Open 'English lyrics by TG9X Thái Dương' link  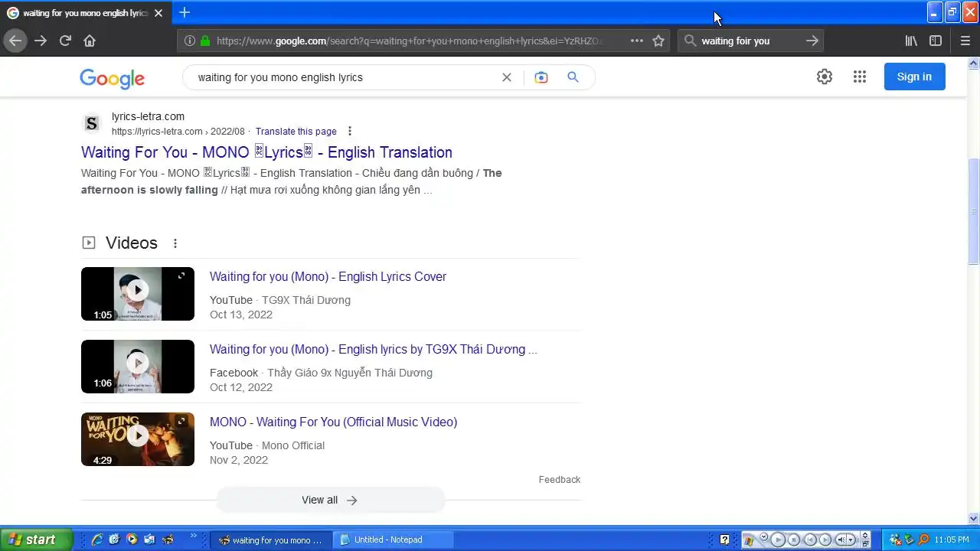(374, 350)
